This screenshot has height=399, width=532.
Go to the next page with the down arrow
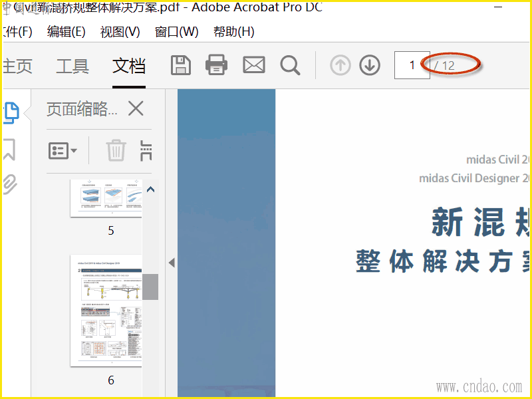point(370,65)
